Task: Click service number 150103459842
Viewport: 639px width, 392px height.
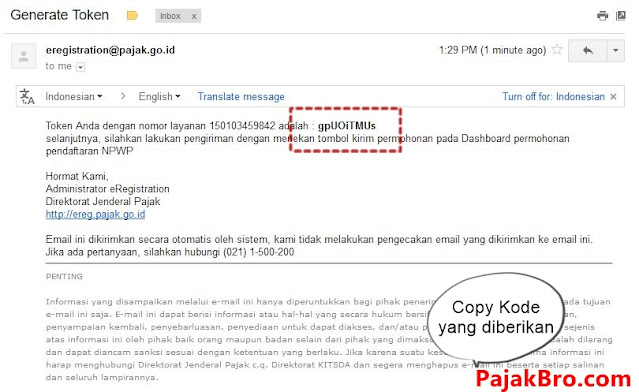Action: tap(242, 126)
